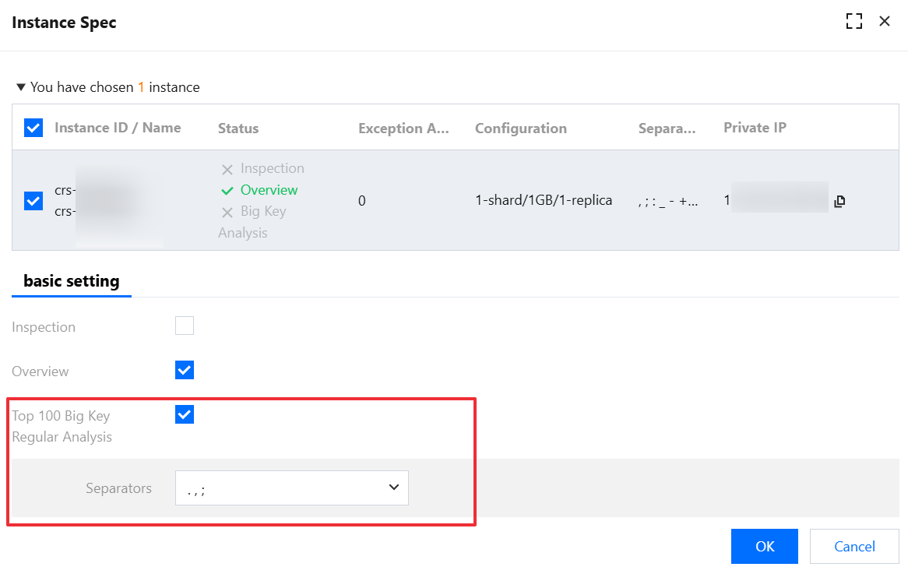Enable the Inspection checkbox
The image size is (908, 588).
click(185, 326)
